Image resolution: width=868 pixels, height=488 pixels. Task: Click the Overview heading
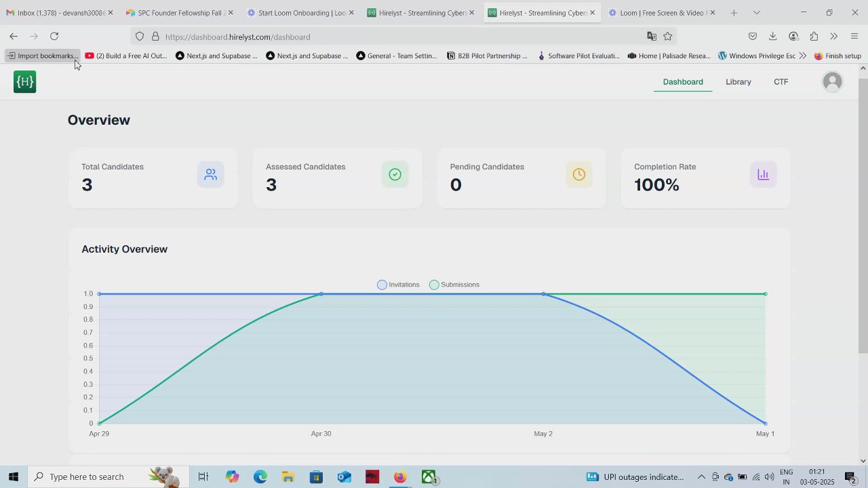[x=99, y=120]
